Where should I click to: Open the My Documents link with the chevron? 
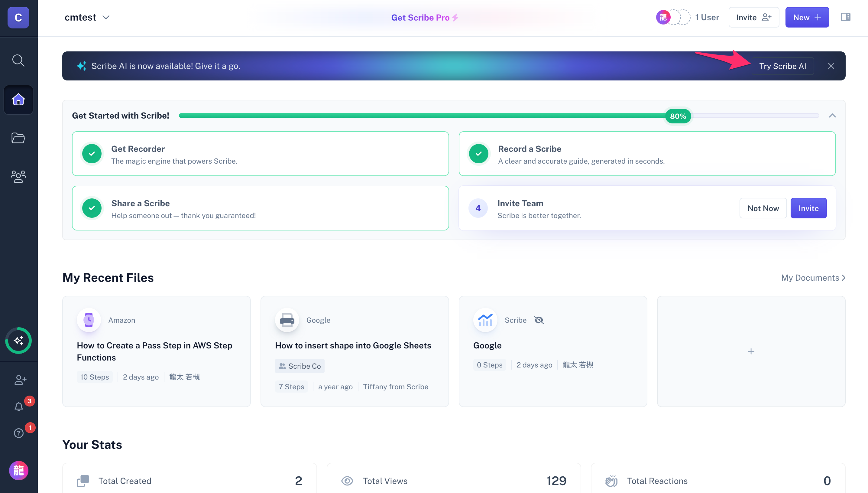(x=813, y=278)
